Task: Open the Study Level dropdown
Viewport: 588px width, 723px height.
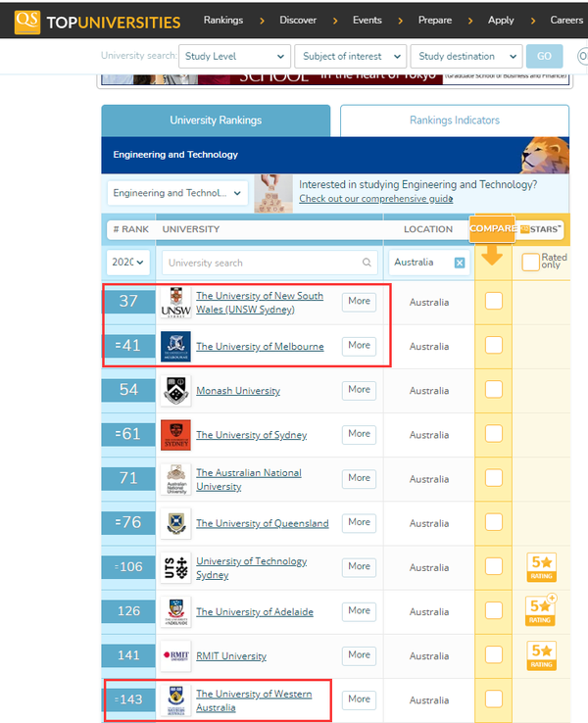Action: tap(235, 56)
